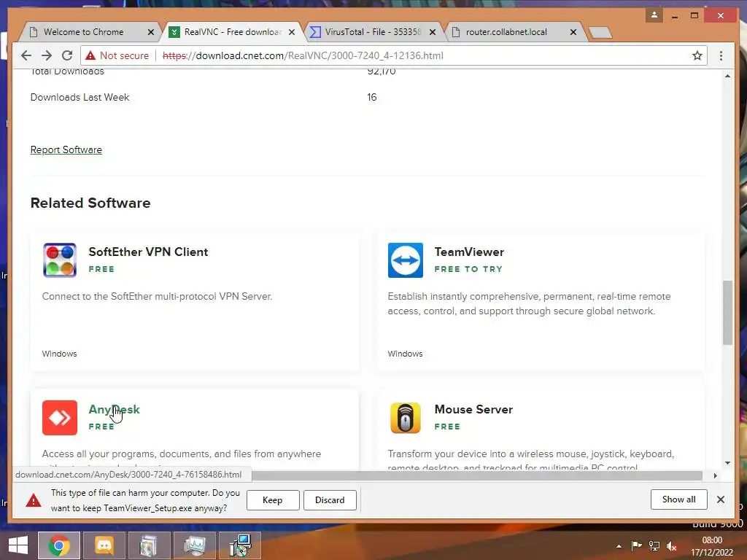This screenshot has height=560, width=747.
Task: Discard the TeamViewer_Setup.exe download
Action: pyautogui.click(x=330, y=500)
